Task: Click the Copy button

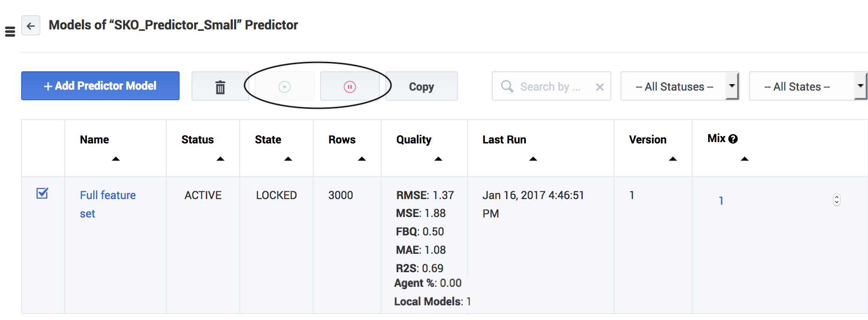Action: (421, 86)
